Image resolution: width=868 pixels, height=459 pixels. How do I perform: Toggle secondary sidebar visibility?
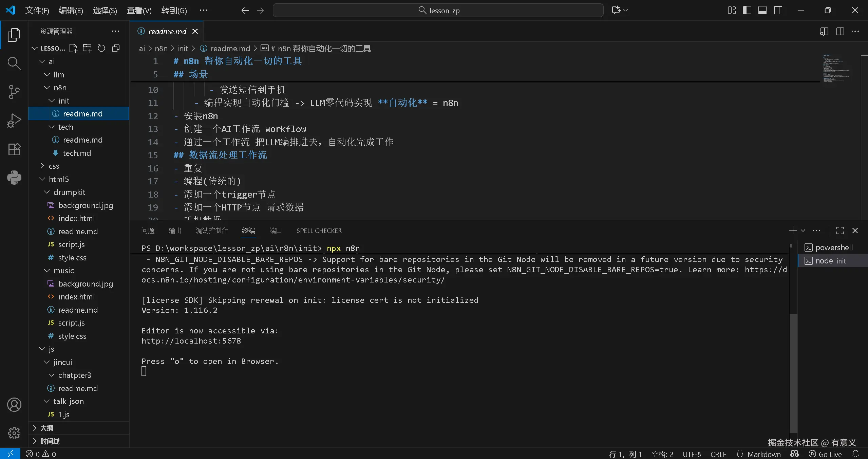[778, 10]
